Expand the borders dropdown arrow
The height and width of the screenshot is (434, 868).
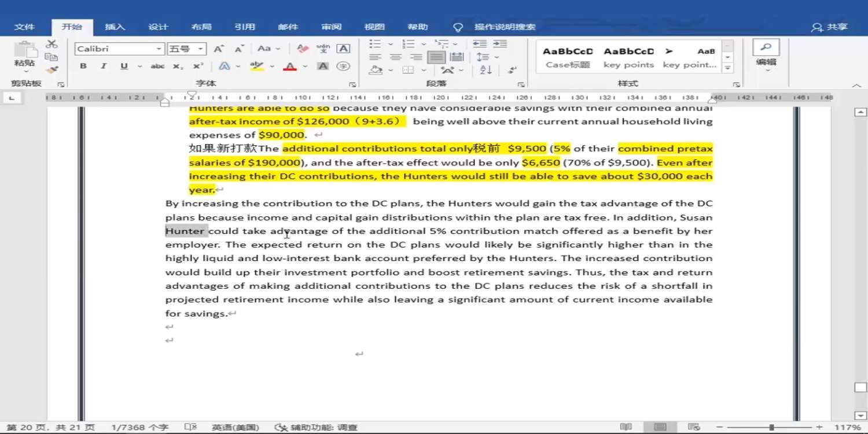[422, 70]
